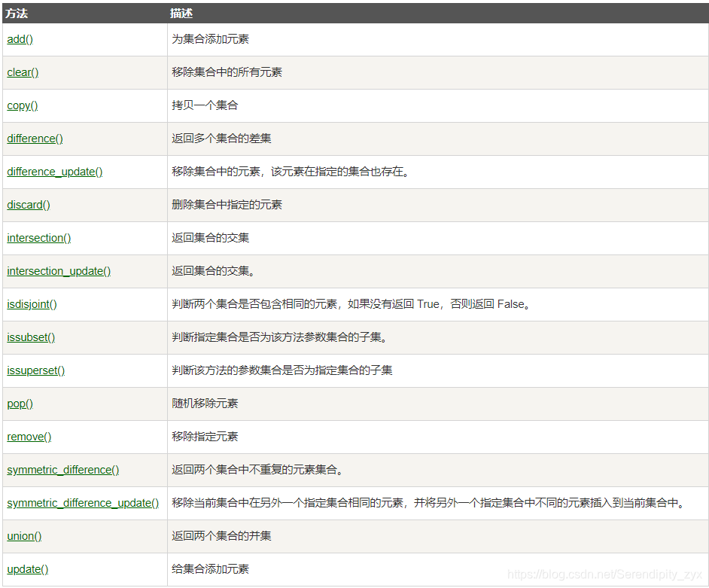Select the isdisjoint description mentioning True and False
The image size is (709, 588).
point(351,304)
